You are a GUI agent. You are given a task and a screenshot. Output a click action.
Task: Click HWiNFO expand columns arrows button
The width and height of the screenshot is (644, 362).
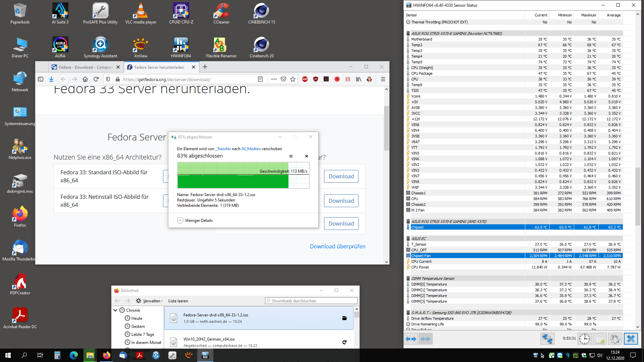pos(411,339)
